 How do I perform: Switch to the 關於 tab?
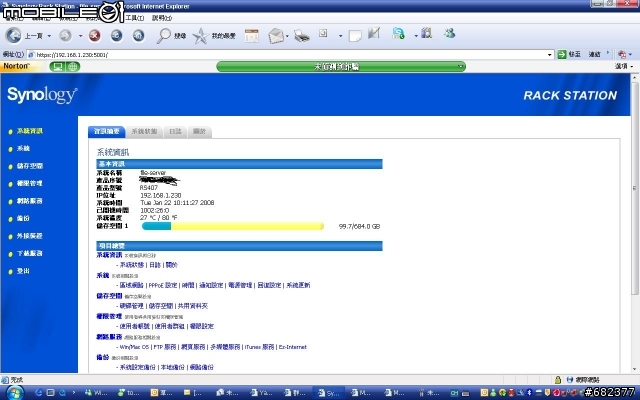click(199, 131)
